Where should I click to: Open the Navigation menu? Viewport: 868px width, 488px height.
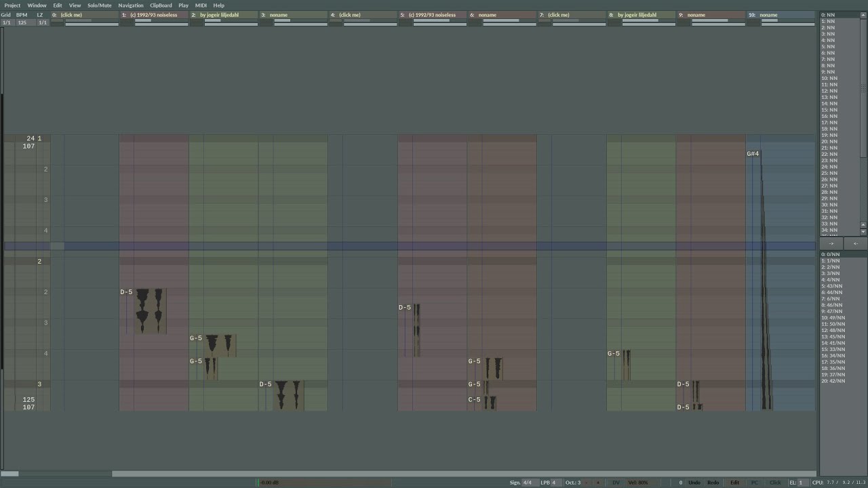coord(131,5)
